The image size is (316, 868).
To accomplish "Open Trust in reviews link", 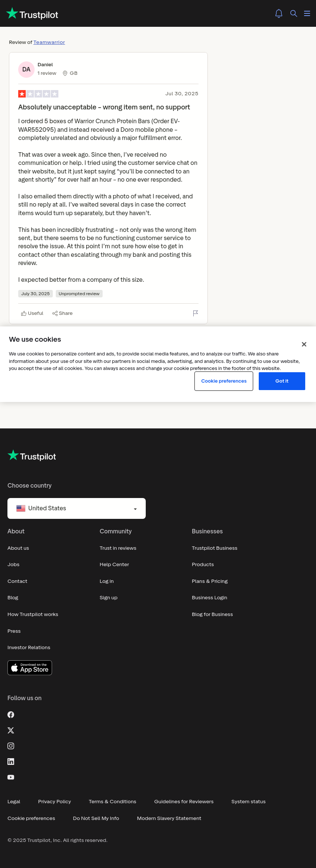I will point(118,548).
